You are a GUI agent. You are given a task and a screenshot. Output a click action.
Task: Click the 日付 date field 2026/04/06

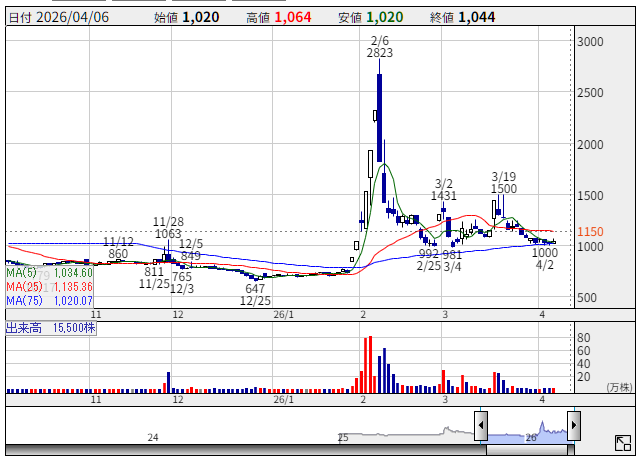coord(76,17)
